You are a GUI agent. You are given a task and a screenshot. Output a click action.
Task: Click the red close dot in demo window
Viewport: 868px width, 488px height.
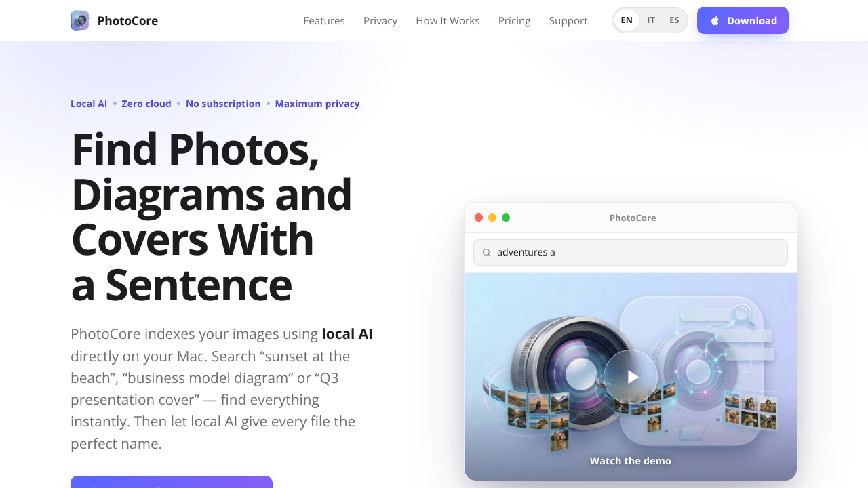click(479, 218)
